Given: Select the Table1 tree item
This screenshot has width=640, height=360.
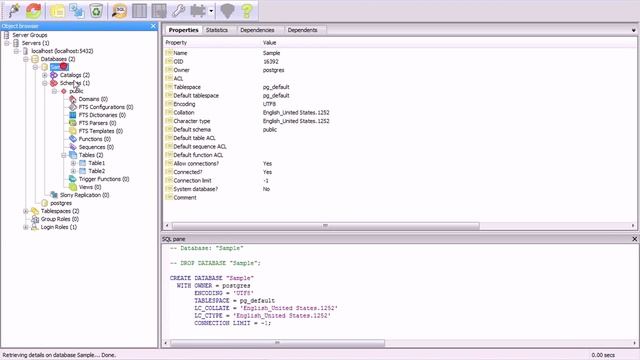Looking at the screenshot, I should (96, 163).
